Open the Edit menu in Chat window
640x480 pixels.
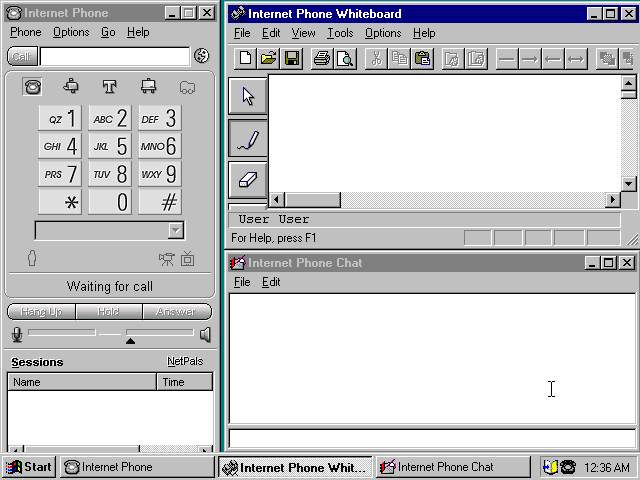click(x=271, y=282)
